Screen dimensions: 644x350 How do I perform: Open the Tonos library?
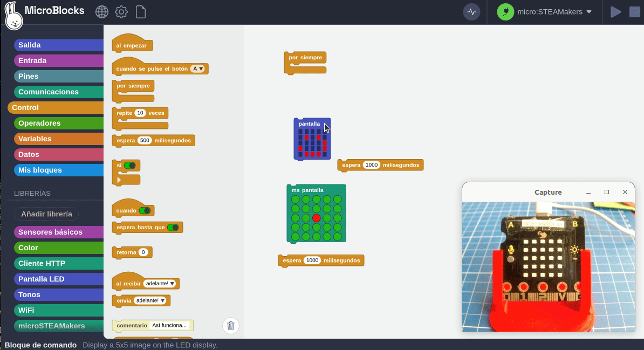(x=59, y=294)
